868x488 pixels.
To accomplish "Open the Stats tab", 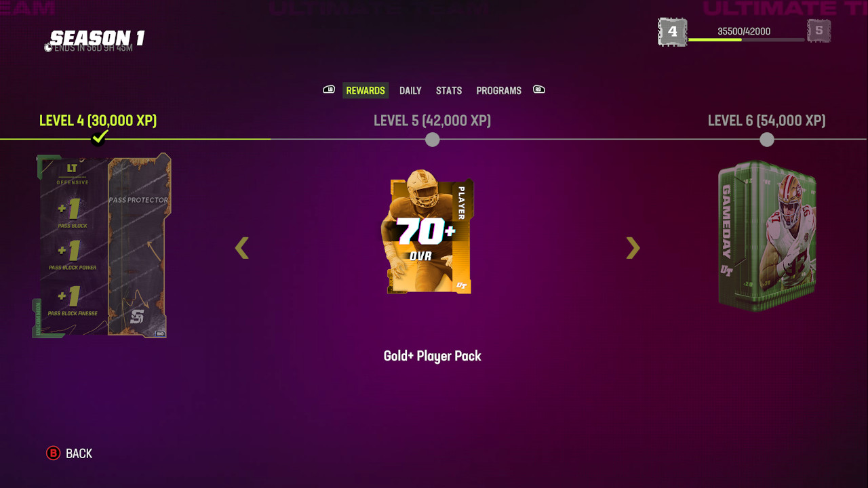I will pos(449,91).
